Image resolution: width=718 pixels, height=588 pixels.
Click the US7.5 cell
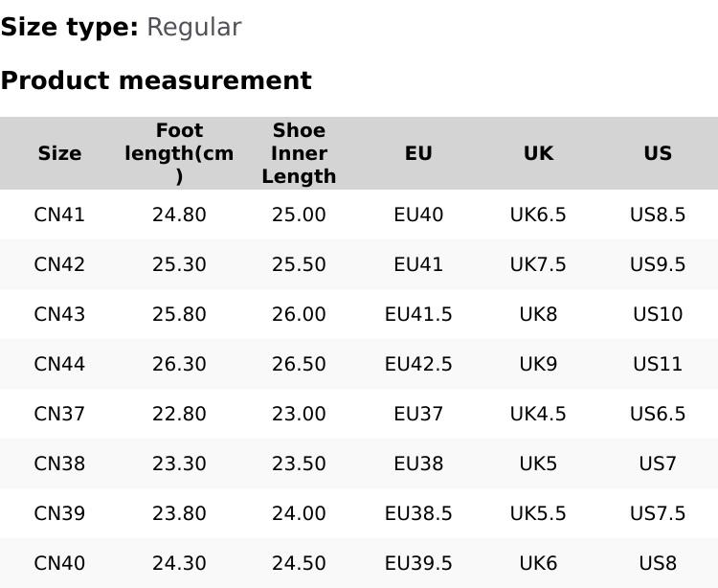(x=658, y=513)
